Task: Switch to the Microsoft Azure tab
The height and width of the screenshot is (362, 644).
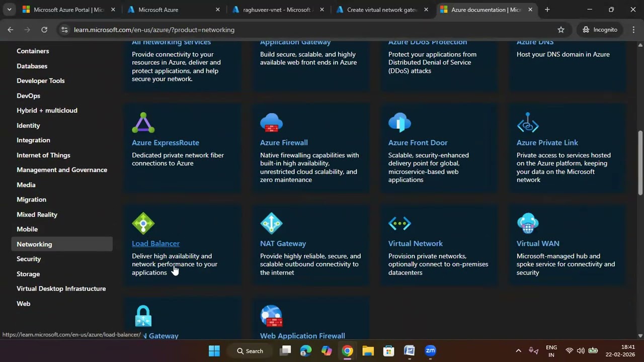Action: pyautogui.click(x=174, y=10)
